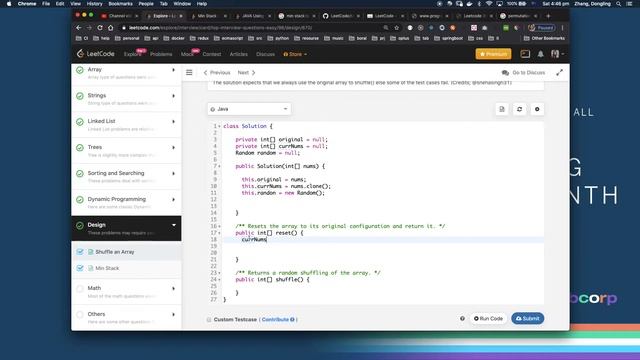Reset code with the refresh icon
The width and height of the screenshot is (640, 360).
point(519,109)
